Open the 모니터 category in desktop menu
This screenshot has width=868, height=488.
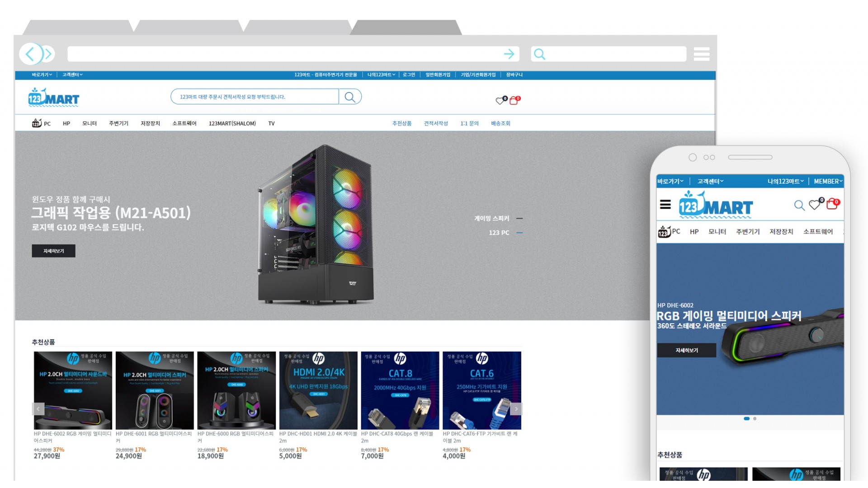click(x=90, y=123)
